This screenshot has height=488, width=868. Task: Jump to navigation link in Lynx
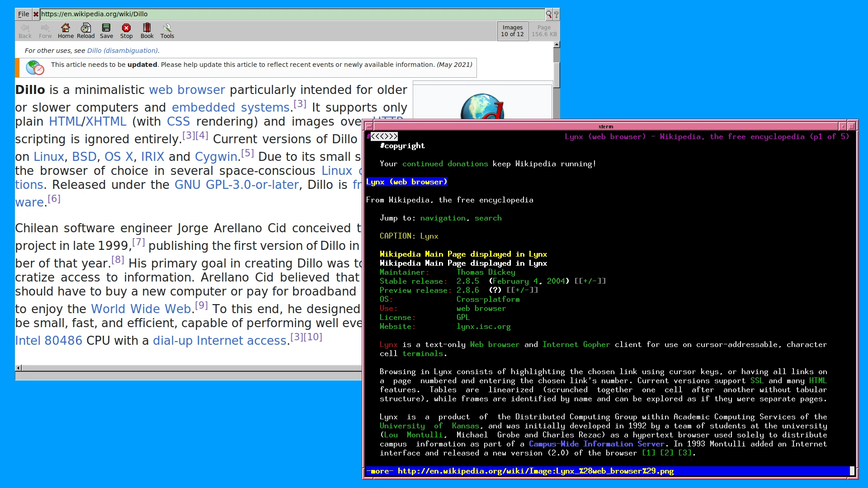coord(443,218)
